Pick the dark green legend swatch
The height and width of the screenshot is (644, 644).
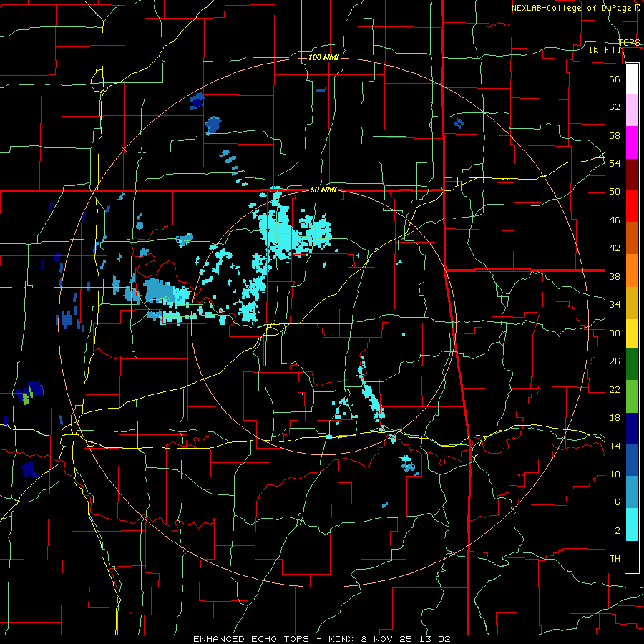632,364
